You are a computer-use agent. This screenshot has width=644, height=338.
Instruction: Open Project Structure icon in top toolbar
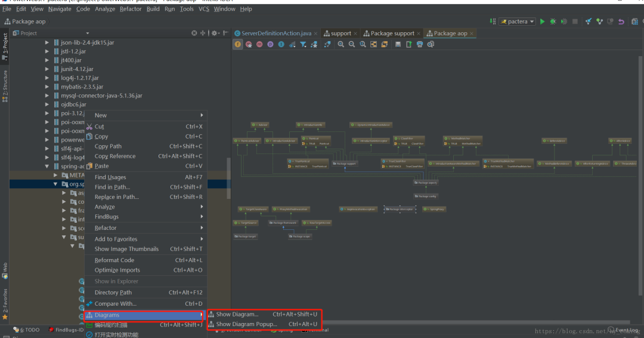tap(634, 21)
